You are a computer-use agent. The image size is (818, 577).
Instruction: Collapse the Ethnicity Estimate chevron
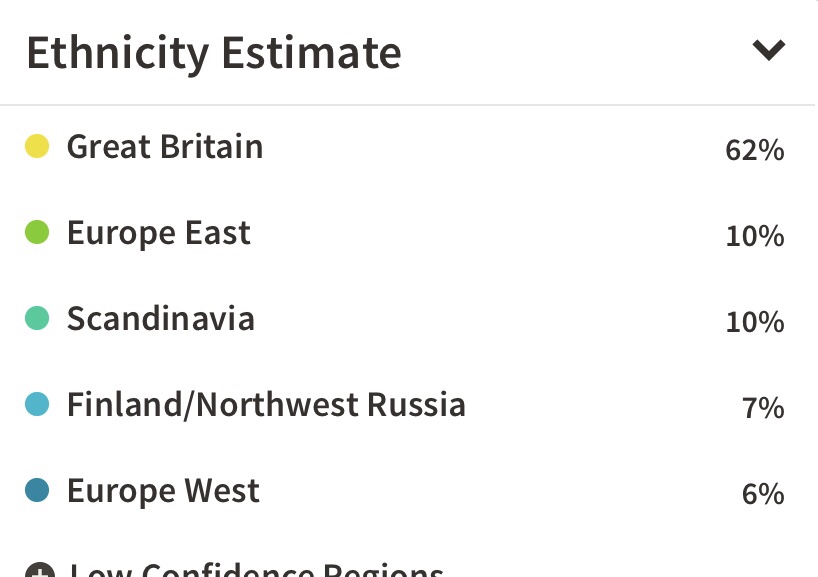pos(768,50)
